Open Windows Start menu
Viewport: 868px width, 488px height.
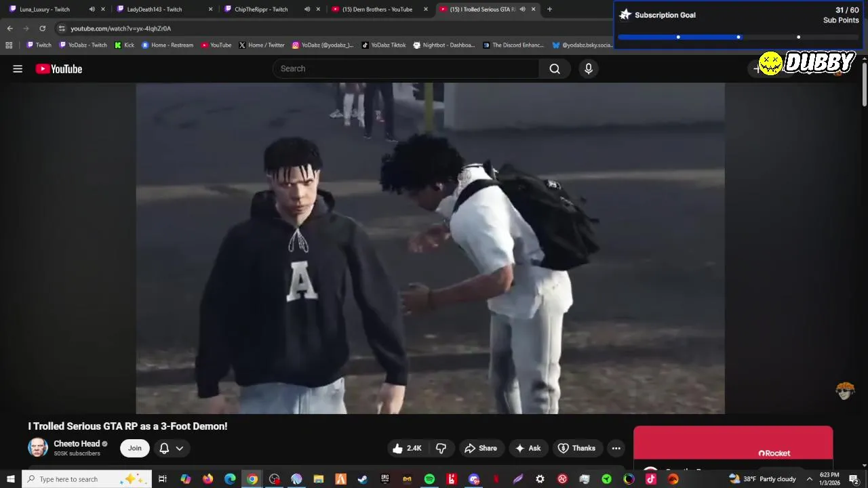coord(10,479)
